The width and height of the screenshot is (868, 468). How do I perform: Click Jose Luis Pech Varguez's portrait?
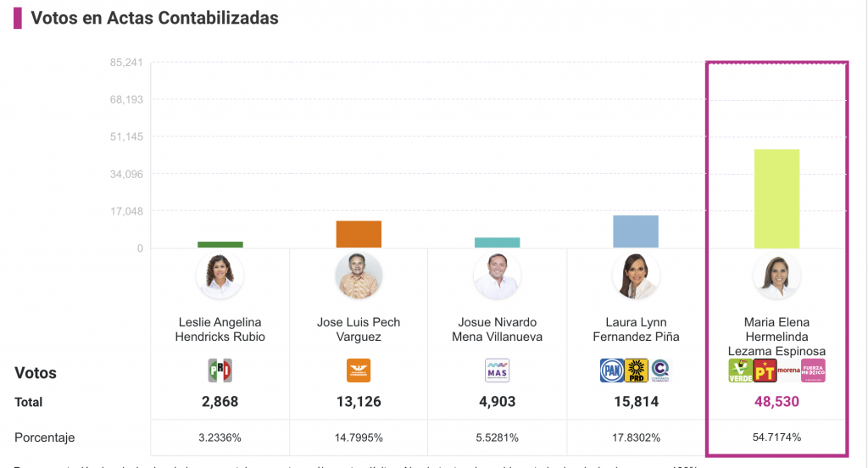tap(359, 276)
